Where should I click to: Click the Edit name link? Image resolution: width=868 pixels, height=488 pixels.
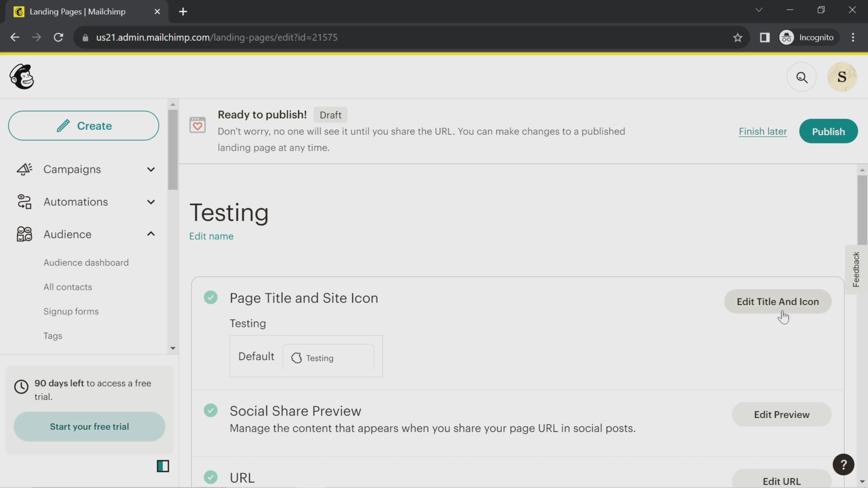click(x=211, y=236)
